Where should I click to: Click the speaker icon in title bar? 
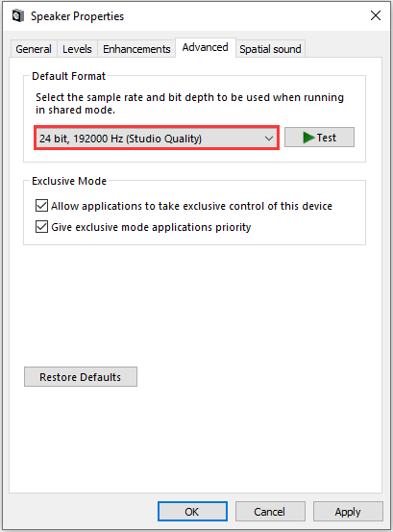pos(18,16)
